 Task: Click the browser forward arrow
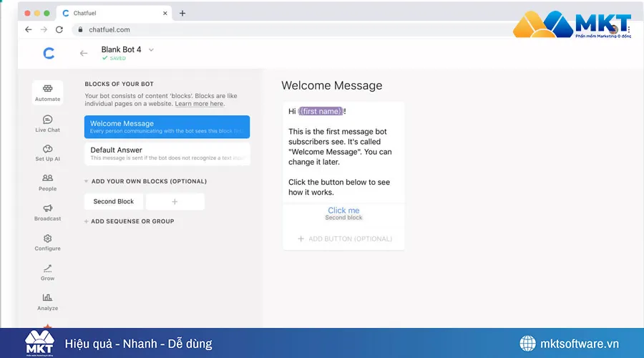[44, 29]
